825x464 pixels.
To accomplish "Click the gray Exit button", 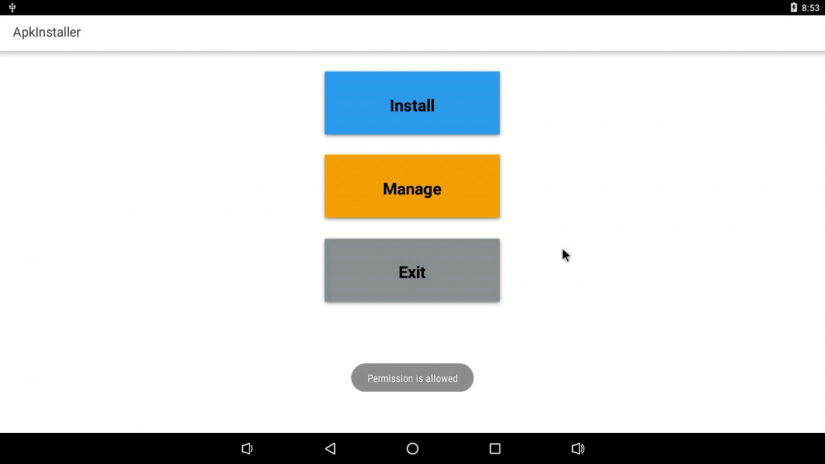I will coord(412,270).
